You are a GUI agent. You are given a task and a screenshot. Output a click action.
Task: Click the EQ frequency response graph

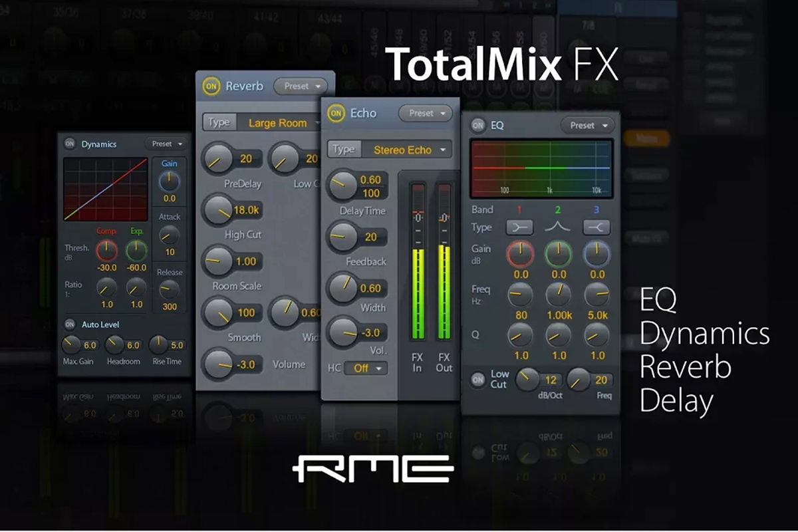(542, 169)
